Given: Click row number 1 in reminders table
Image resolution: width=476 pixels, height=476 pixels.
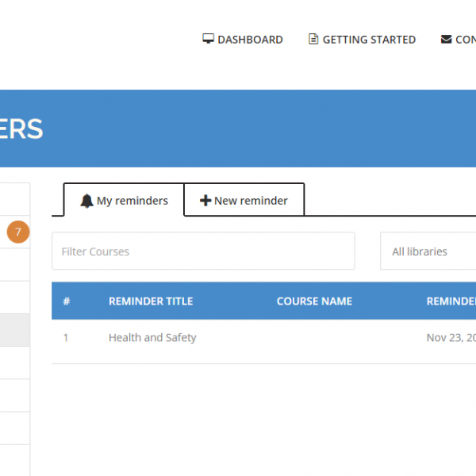Looking at the screenshot, I should [x=66, y=338].
